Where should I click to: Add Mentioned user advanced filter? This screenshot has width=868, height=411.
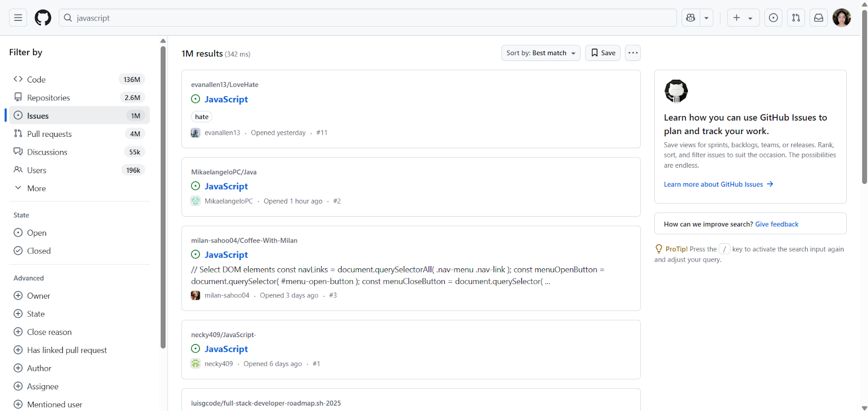click(x=79, y=404)
